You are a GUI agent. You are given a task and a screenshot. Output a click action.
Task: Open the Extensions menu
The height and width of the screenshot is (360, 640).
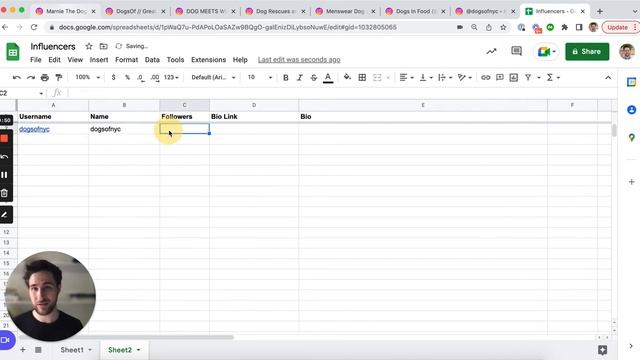[209, 60]
